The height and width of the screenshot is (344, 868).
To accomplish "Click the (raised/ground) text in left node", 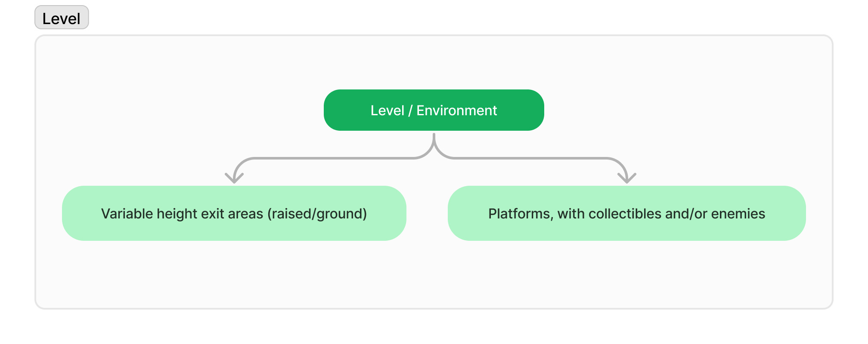I will click(x=317, y=214).
